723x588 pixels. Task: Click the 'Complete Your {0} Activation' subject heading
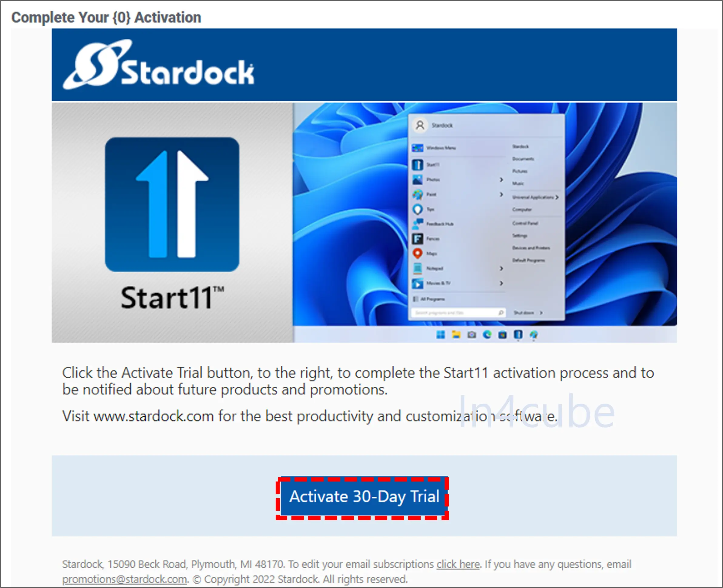coord(106,17)
